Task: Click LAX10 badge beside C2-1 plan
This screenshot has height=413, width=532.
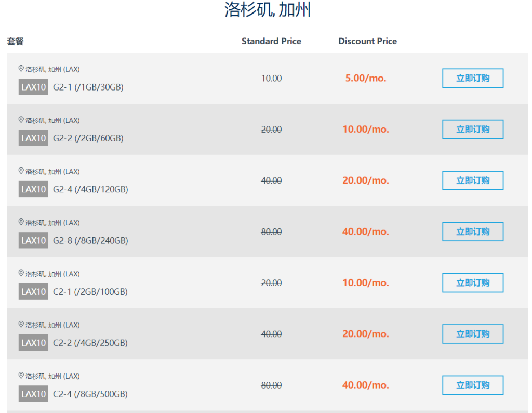Action: (x=33, y=291)
